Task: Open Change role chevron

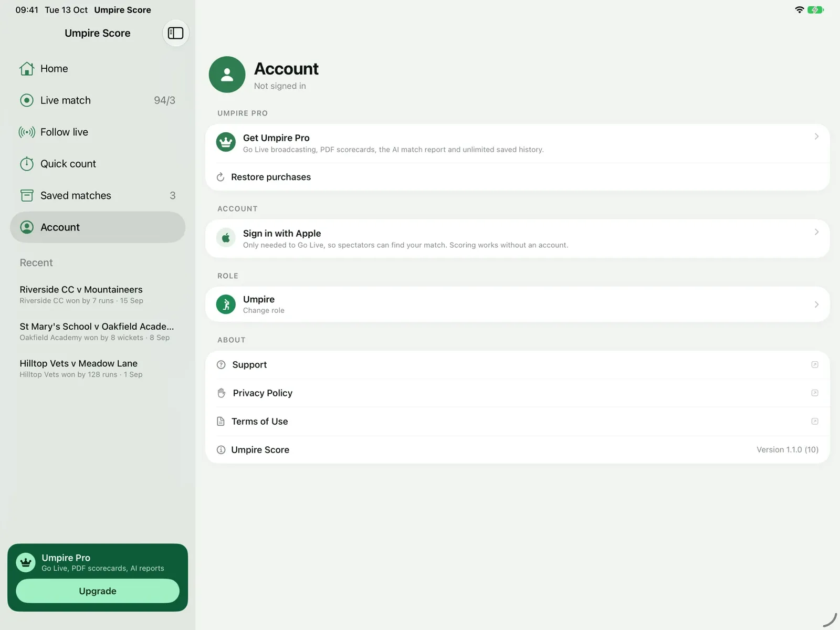Action: coord(816,304)
